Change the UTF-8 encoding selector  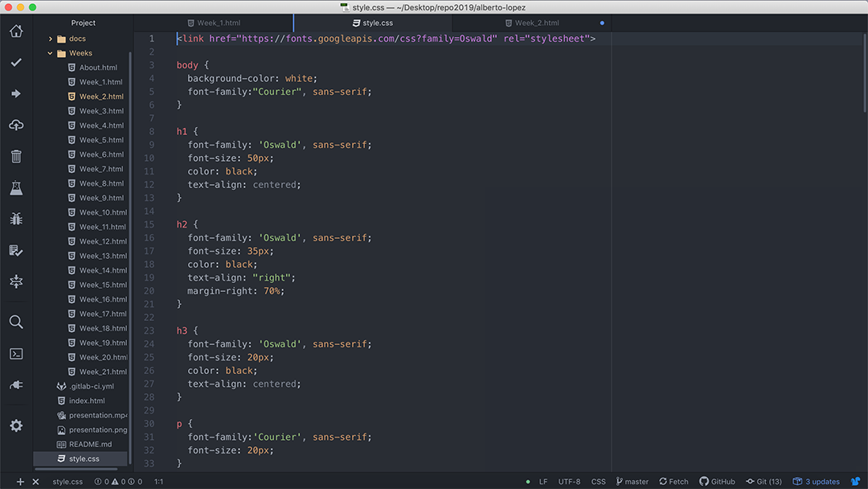point(569,481)
